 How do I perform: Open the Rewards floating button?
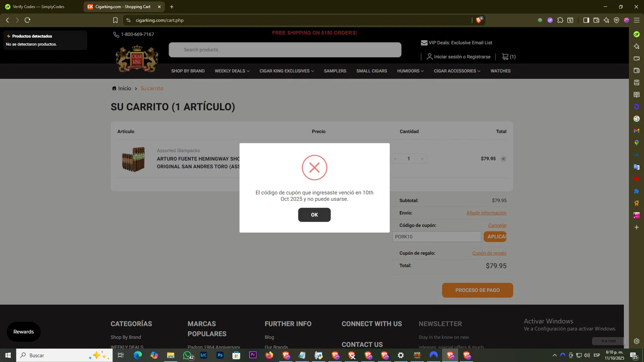[24, 332]
